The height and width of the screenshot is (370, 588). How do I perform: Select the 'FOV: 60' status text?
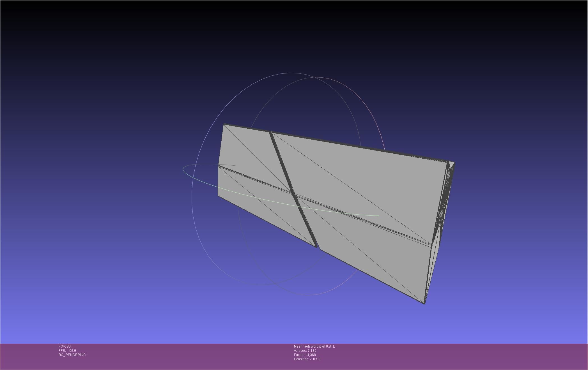point(65,346)
